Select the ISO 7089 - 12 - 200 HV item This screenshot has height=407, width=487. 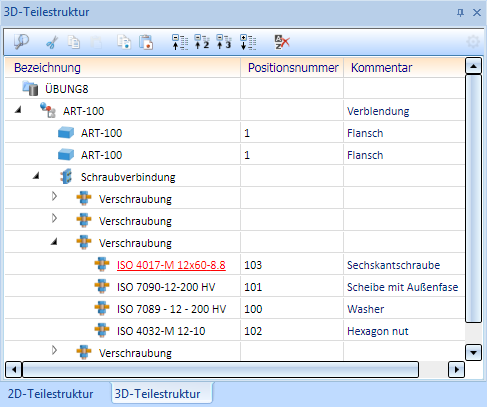(x=171, y=309)
